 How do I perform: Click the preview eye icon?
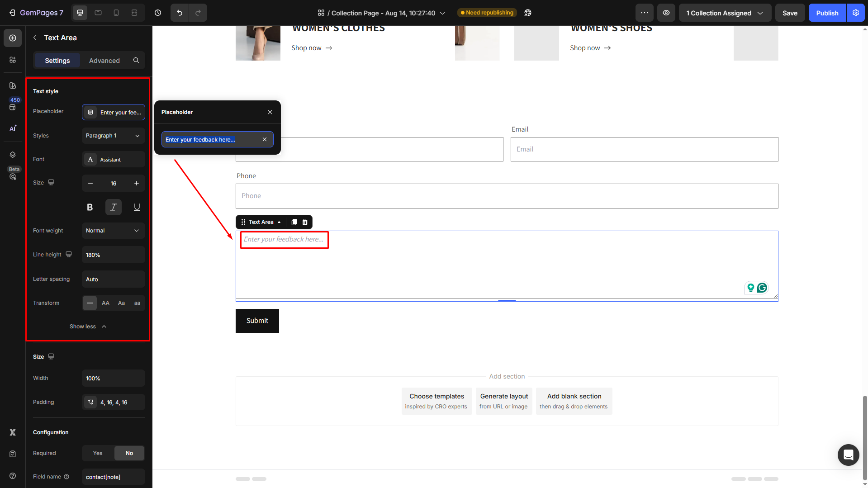(666, 13)
